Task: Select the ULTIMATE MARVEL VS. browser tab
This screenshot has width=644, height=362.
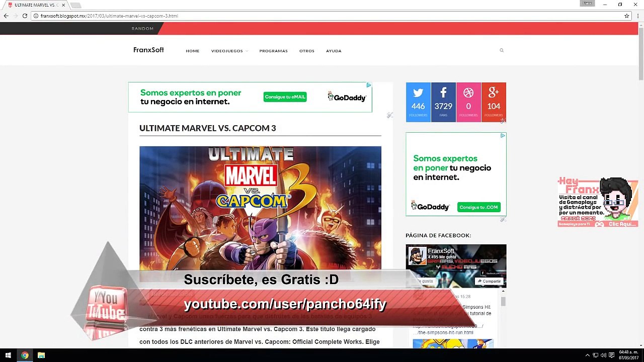Action: (35, 5)
